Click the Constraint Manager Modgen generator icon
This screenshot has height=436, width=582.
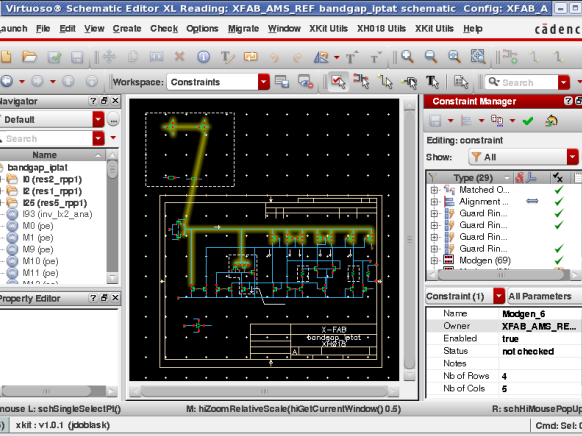point(497,120)
